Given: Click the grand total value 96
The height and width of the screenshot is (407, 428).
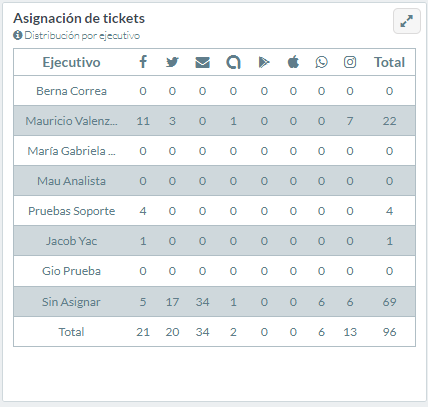Looking at the screenshot, I should pos(389,332).
